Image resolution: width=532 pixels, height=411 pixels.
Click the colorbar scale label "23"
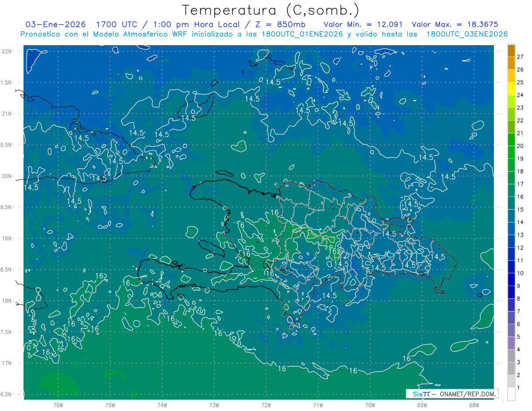pos(520,108)
